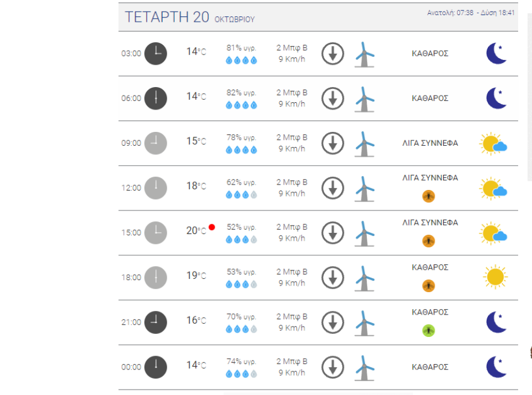
Task: Click the ΛΙΓΑ ΣΥΝΝΕΦΑ label at 09:00
Action: [430, 143]
